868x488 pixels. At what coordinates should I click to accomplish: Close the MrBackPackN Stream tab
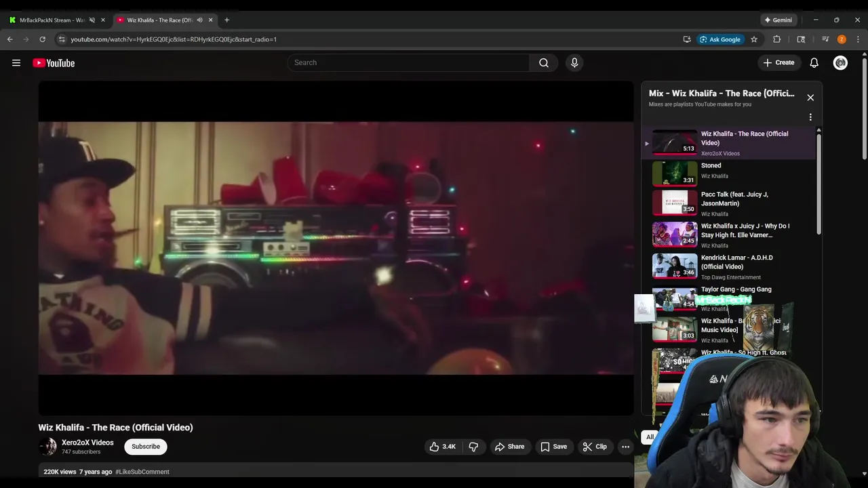coord(103,20)
